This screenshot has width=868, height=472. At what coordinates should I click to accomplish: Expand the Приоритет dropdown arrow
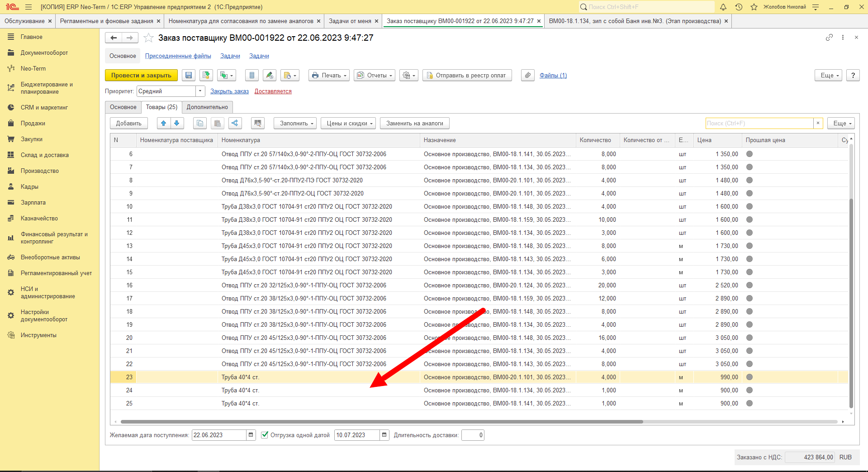(200, 91)
